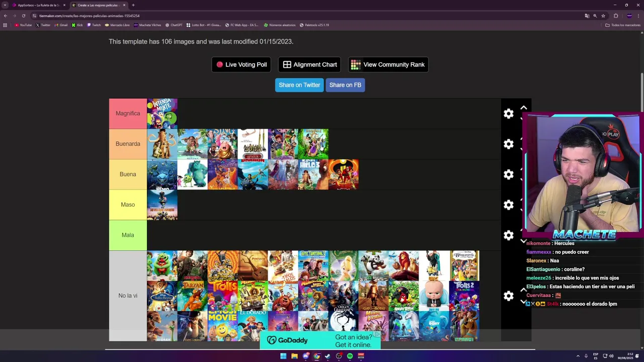Image resolution: width=644 pixels, height=362 pixels.
Task: Open the Números aleatorios bookmark
Action: [280, 25]
